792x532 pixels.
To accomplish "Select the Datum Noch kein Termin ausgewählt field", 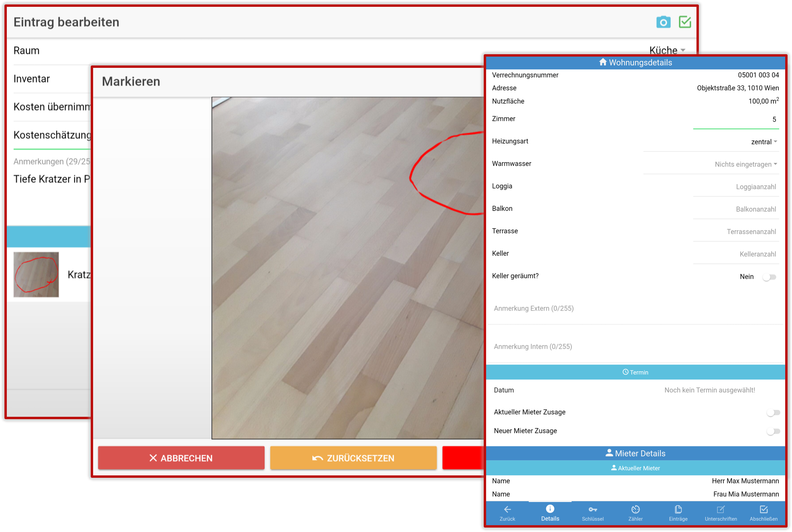I will (709, 390).
